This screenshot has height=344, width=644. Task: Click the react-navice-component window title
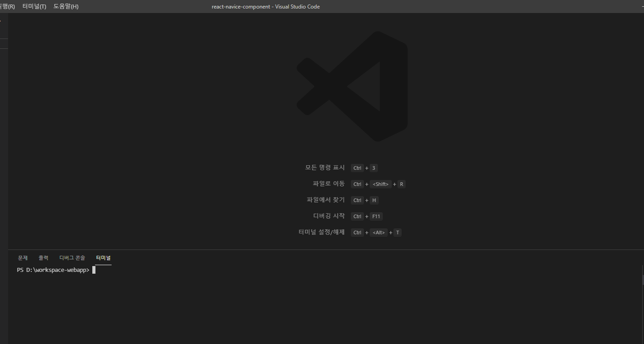(x=266, y=7)
